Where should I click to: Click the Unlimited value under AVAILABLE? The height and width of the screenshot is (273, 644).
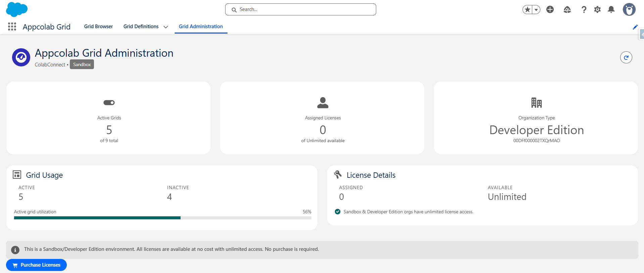click(x=507, y=197)
